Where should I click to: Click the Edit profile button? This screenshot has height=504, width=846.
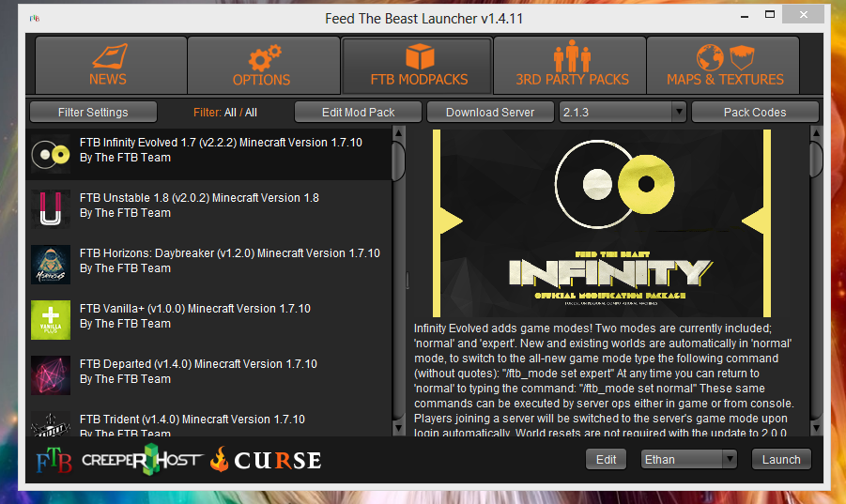coord(606,459)
